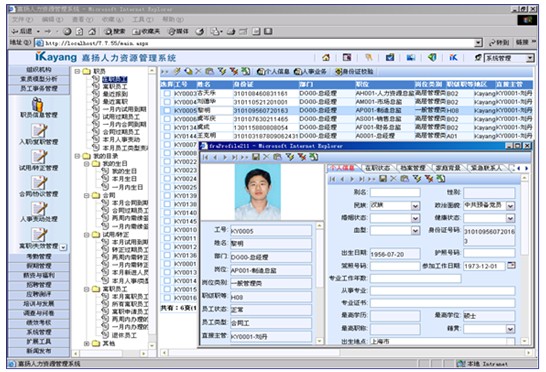
Task: Open the 入职复职管理 sidebar icon
Action: click(39, 131)
